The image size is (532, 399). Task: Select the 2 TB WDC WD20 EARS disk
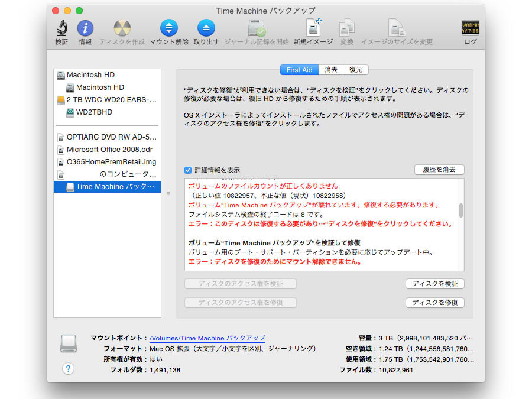(107, 100)
